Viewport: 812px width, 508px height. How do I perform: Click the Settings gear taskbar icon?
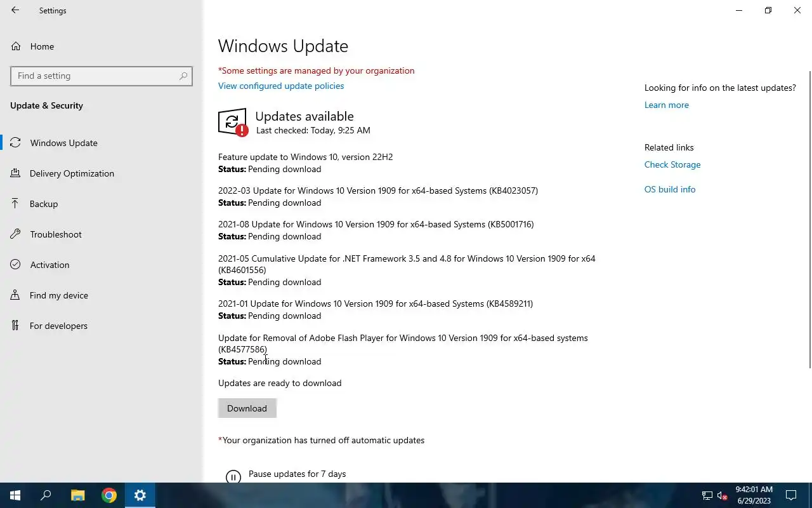pos(140,495)
